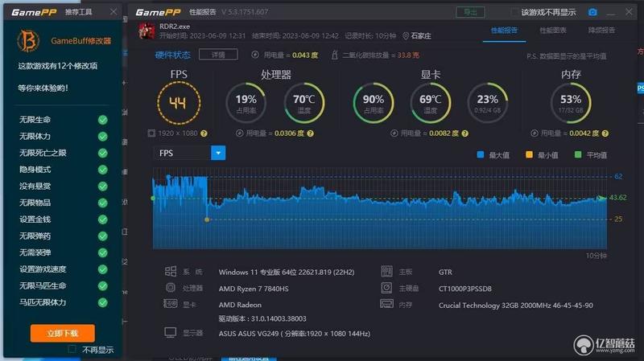Toggle the 无限生命 green check
The width and height of the screenshot is (644, 361).
(x=103, y=120)
